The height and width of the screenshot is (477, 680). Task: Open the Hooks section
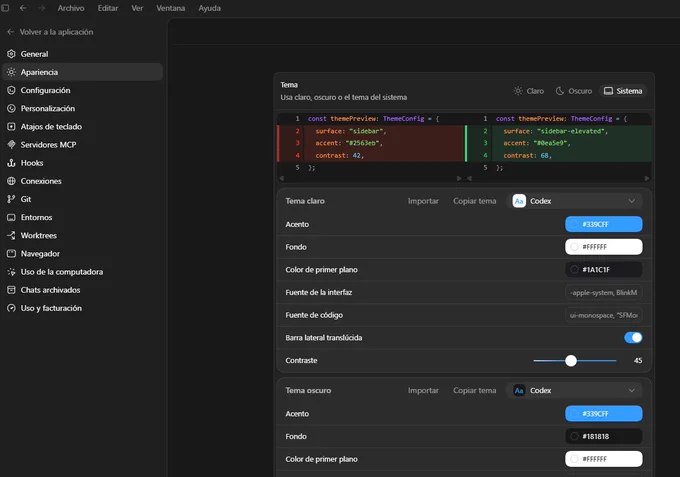pyautogui.click(x=82, y=163)
